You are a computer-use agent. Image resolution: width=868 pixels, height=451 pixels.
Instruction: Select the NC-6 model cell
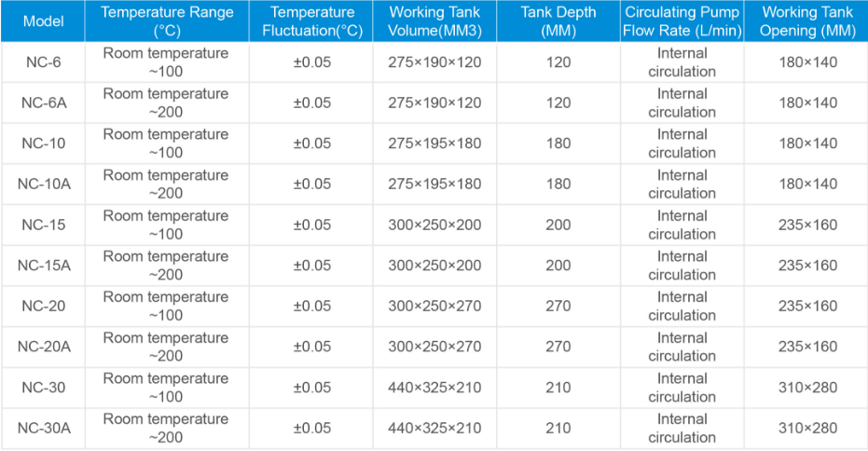[x=43, y=62]
